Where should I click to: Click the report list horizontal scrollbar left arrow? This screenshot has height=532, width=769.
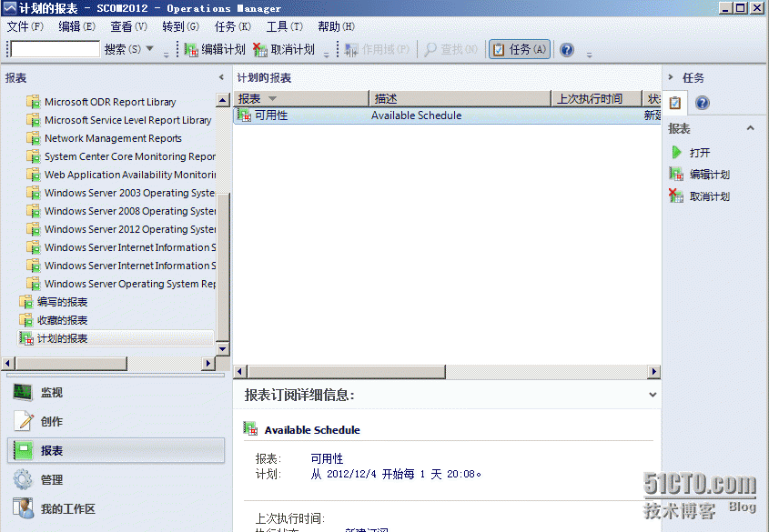point(240,371)
